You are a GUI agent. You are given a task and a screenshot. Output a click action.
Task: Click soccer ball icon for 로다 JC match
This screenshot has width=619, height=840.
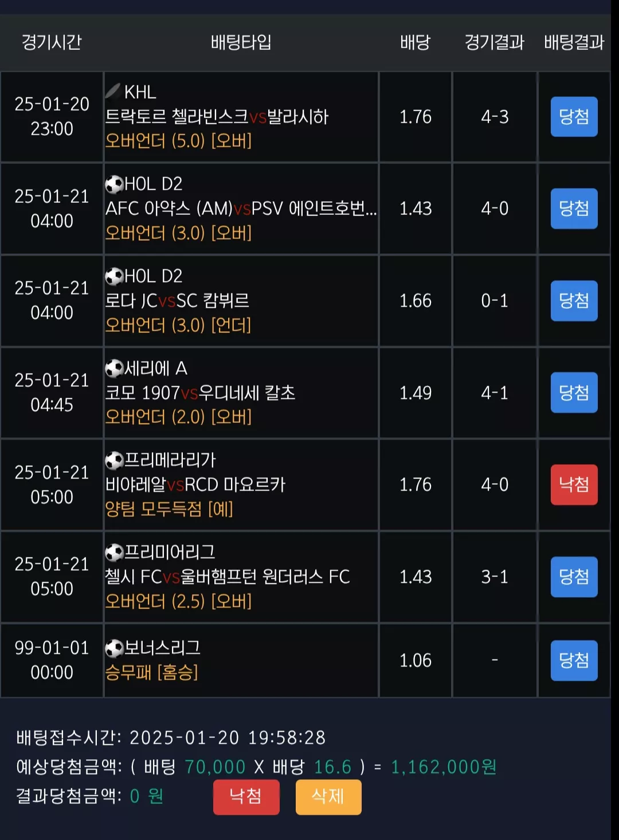(114, 276)
